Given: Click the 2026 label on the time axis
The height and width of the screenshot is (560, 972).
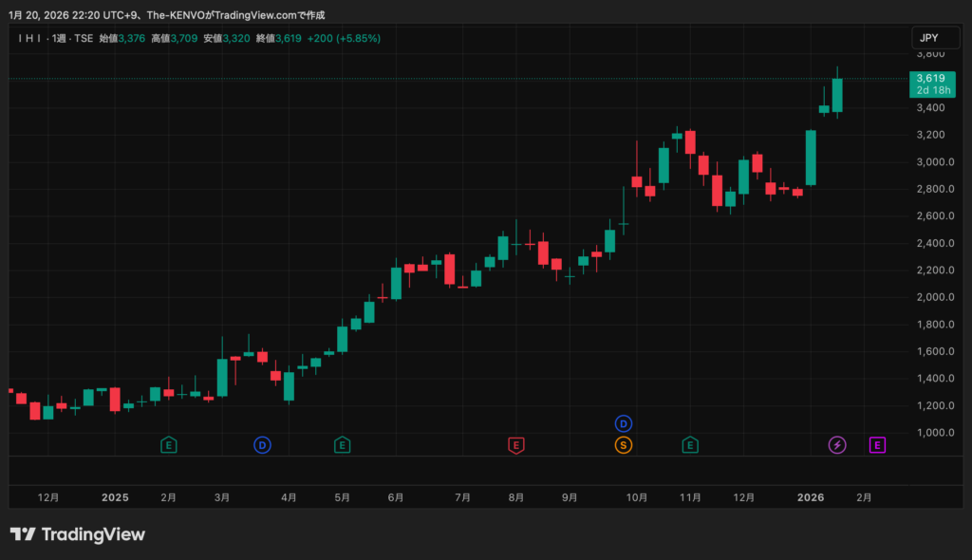Looking at the screenshot, I should [x=810, y=497].
